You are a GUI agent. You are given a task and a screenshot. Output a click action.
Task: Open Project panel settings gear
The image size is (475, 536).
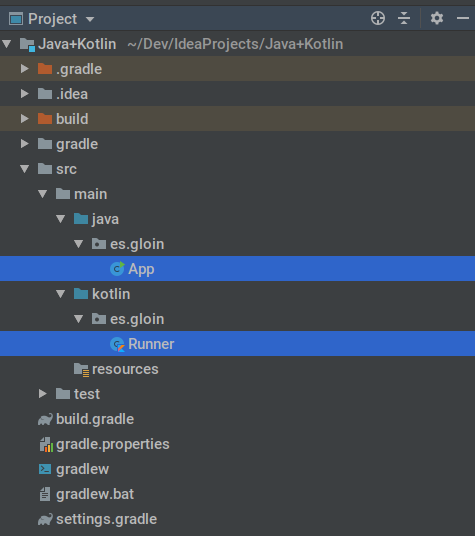(437, 18)
